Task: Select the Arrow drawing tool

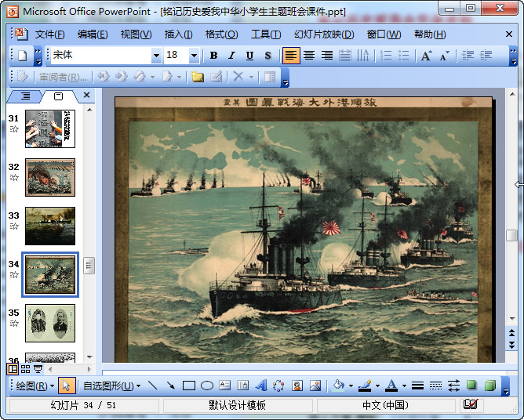Action: pos(171,386)
